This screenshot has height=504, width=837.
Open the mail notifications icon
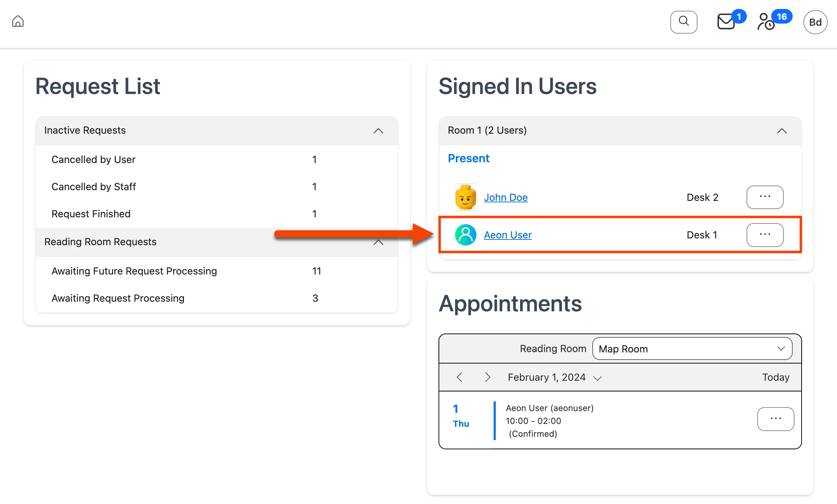(726, 22)
